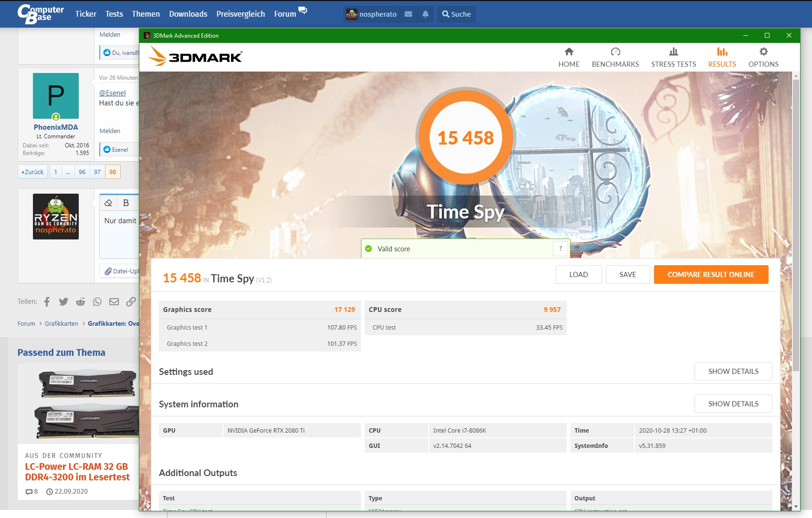Viewport: 812px width, 518px height.
Task: Open the notifications bell icon
Action: [x=425, y=14]
